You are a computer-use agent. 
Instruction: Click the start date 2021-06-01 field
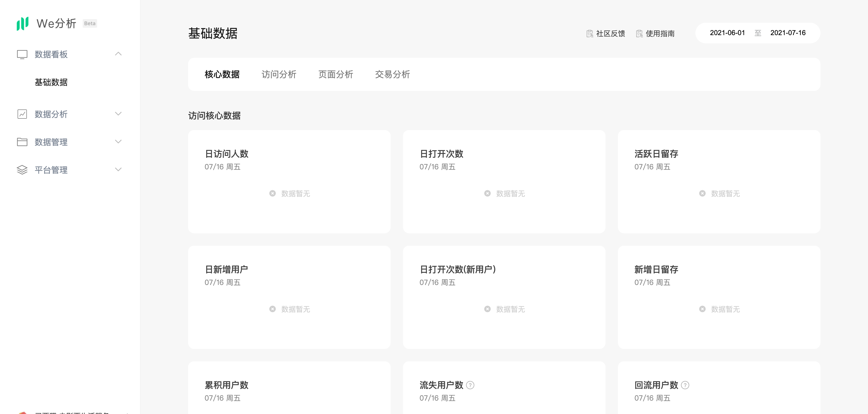[x=727, y=33]
